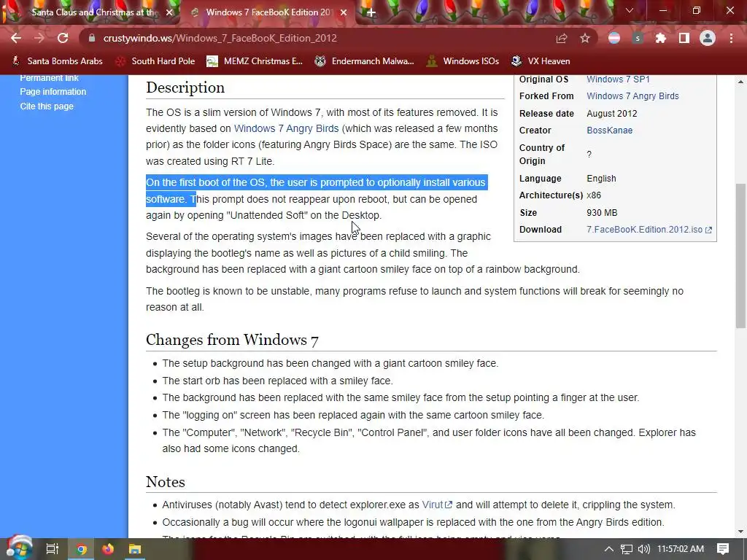Open the volume speaker tray icon
Viewport: 747px width, 560px height.
643,549
